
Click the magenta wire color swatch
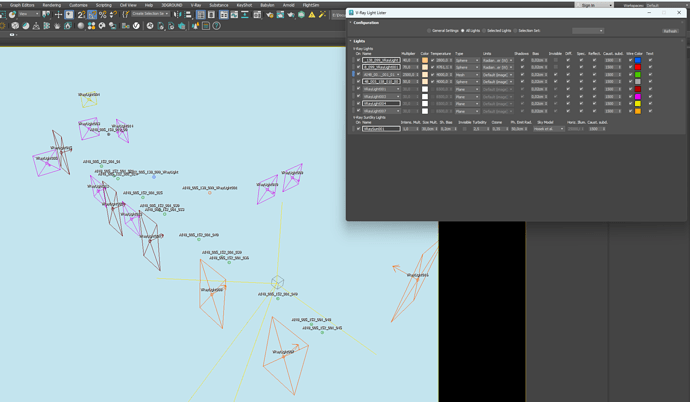point(638,96)
